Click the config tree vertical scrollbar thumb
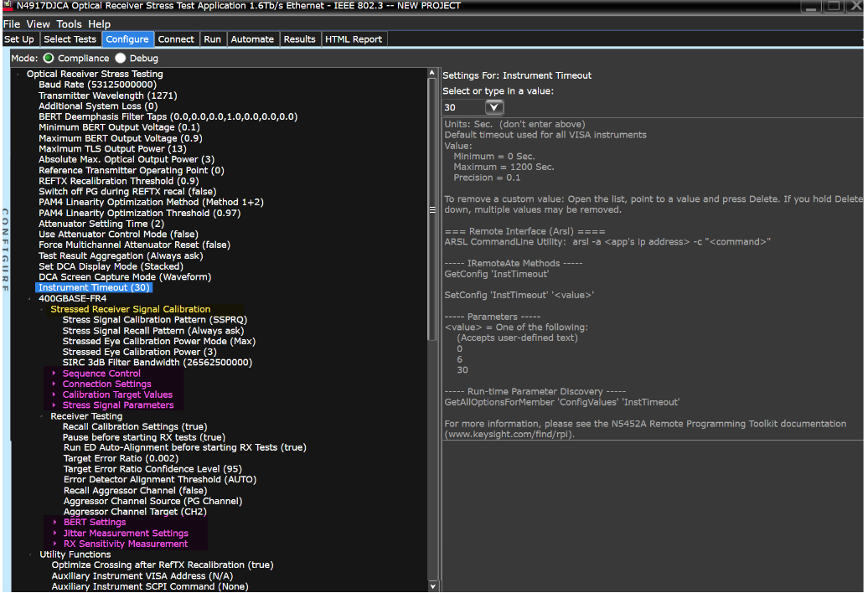The height and width of the screenshot is (593, 868). pyautogui.click(x=432, y=209)
